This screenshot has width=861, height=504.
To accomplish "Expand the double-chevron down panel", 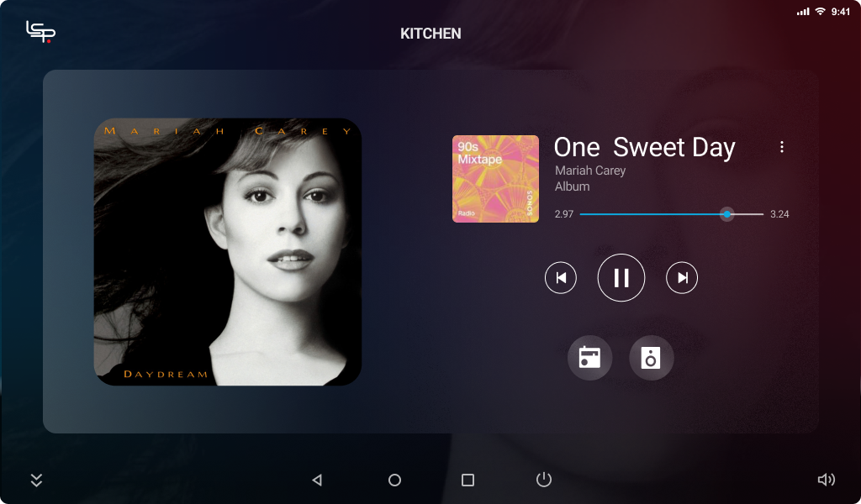I will (36, 480).
